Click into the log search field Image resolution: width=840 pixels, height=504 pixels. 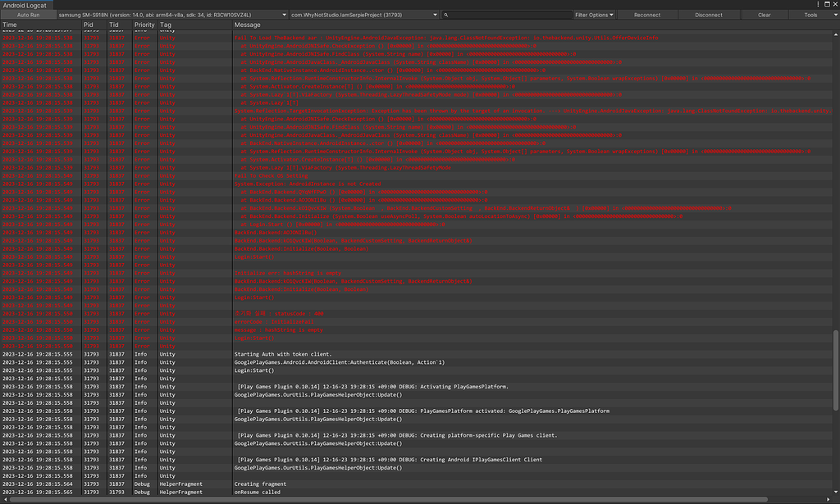509,15
